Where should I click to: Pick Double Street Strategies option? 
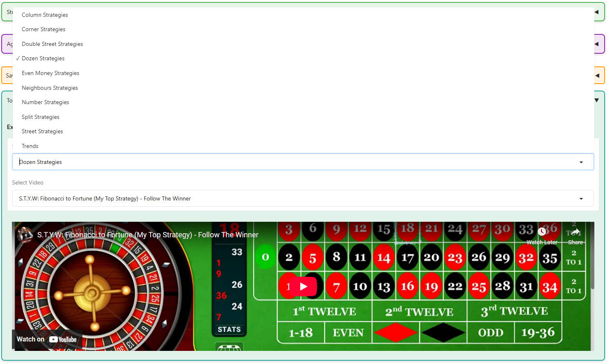pyautogui.click(x=52, y=44)
